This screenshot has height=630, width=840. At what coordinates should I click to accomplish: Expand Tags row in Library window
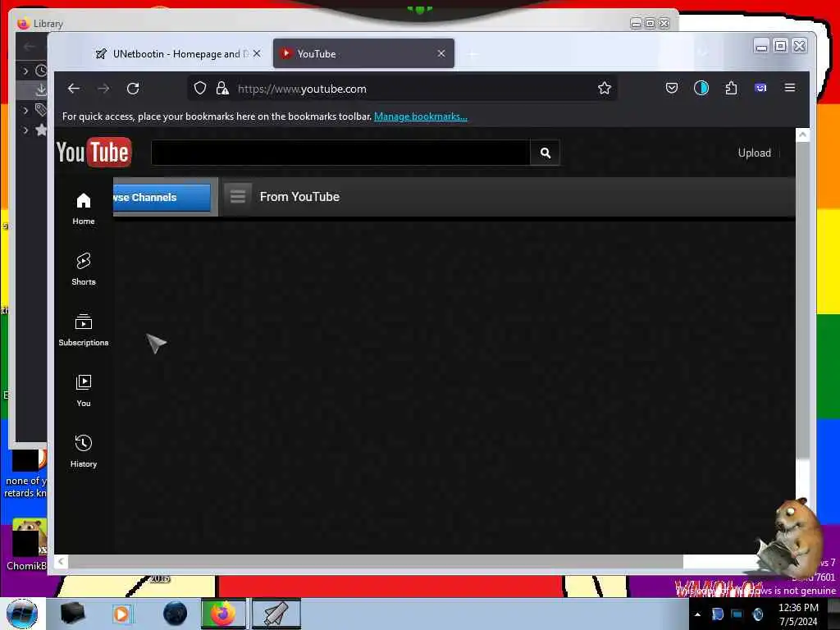click(x=25, y=111)
